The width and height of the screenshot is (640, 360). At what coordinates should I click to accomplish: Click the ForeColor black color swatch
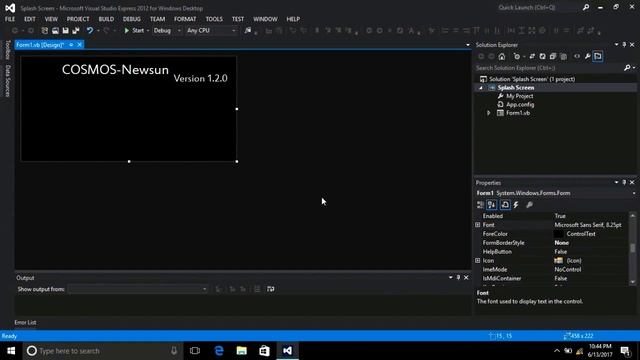(x=558, y=234)
